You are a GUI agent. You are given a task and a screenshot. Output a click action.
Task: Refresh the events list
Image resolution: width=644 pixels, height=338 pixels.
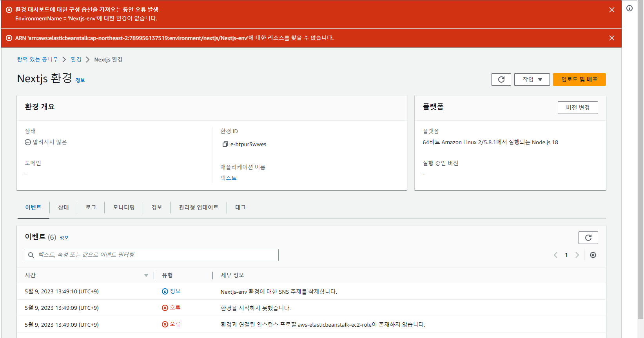tap(588, 238)
